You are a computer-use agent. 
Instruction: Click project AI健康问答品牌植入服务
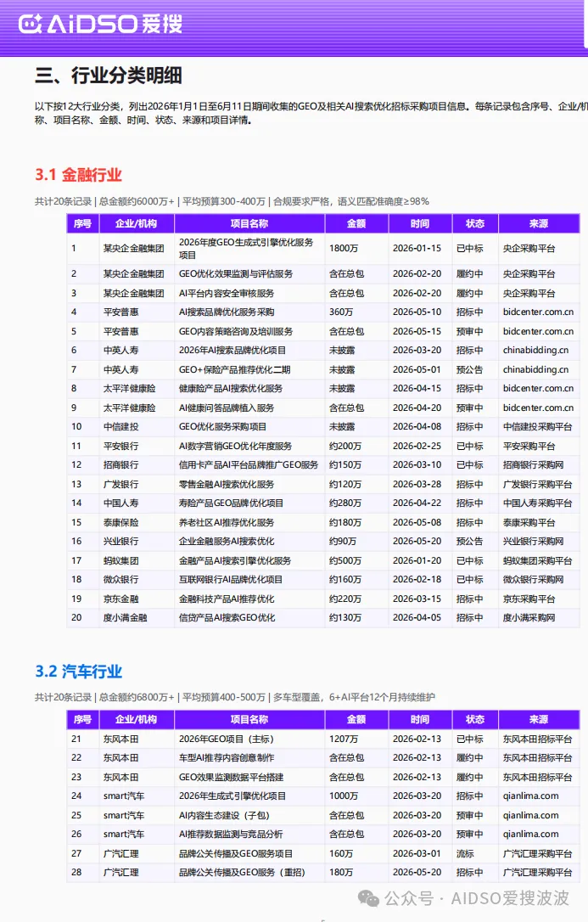point(227,408)
